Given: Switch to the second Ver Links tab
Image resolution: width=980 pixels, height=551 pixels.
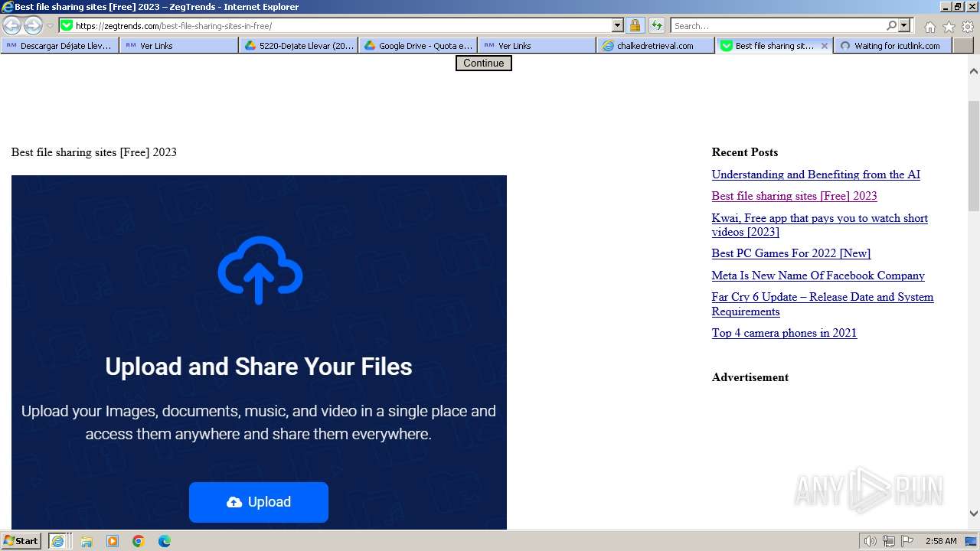Looking at the screenshot, I should coord(537,46).
